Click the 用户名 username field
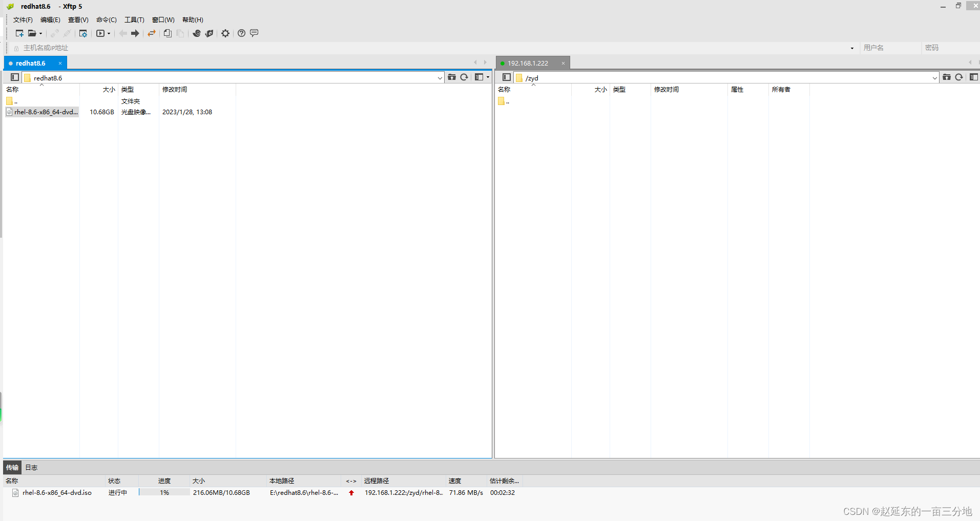Viewport: 980px width, 521px height. pos(890,48)
